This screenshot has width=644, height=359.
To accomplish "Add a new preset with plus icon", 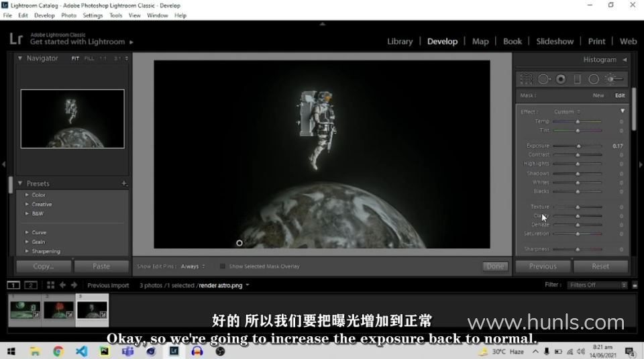I will point(124,183).
